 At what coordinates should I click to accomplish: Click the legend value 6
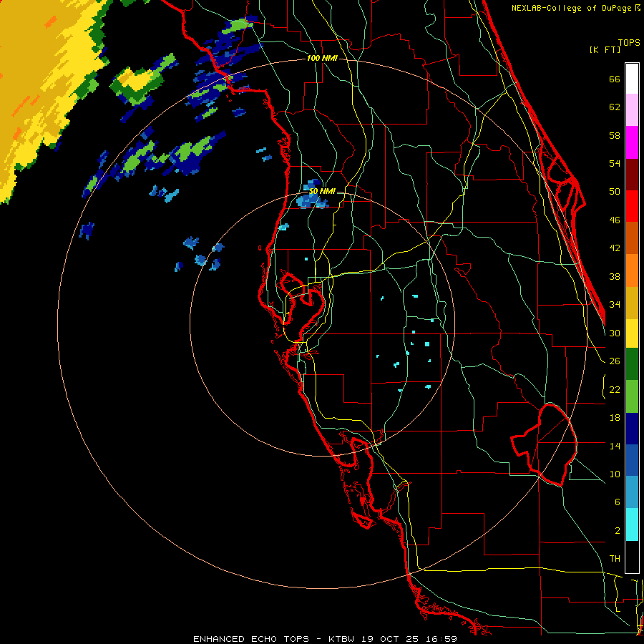pyautogui.click(x=617, y=502)
